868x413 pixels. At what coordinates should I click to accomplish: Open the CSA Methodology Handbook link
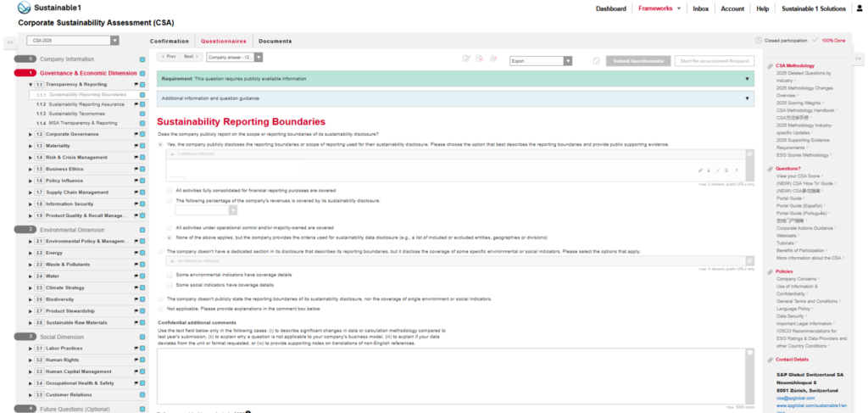tap(800, 110)
